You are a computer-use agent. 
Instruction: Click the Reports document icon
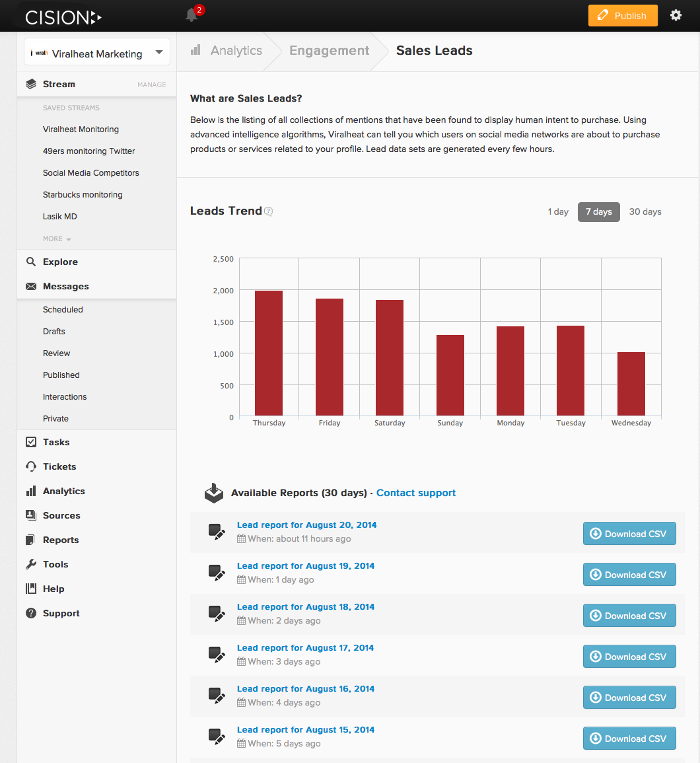30,540
